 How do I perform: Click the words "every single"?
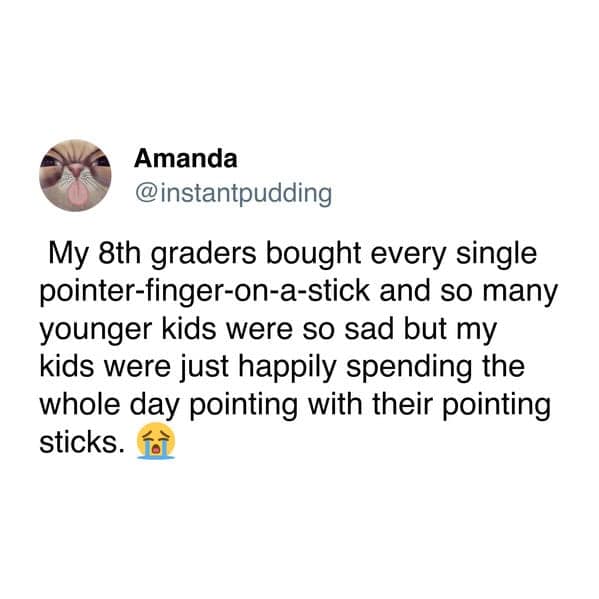pyautogui.click(x=454, y=255)
